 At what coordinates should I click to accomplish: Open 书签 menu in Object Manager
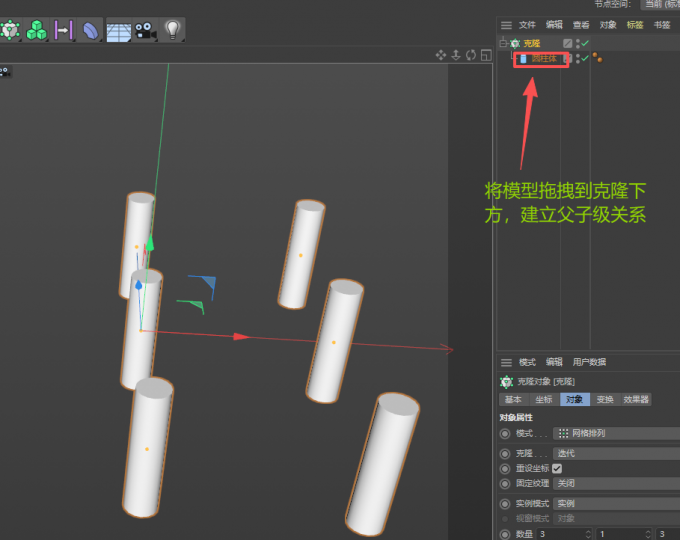pyautogui.click(x=662, y=25)
